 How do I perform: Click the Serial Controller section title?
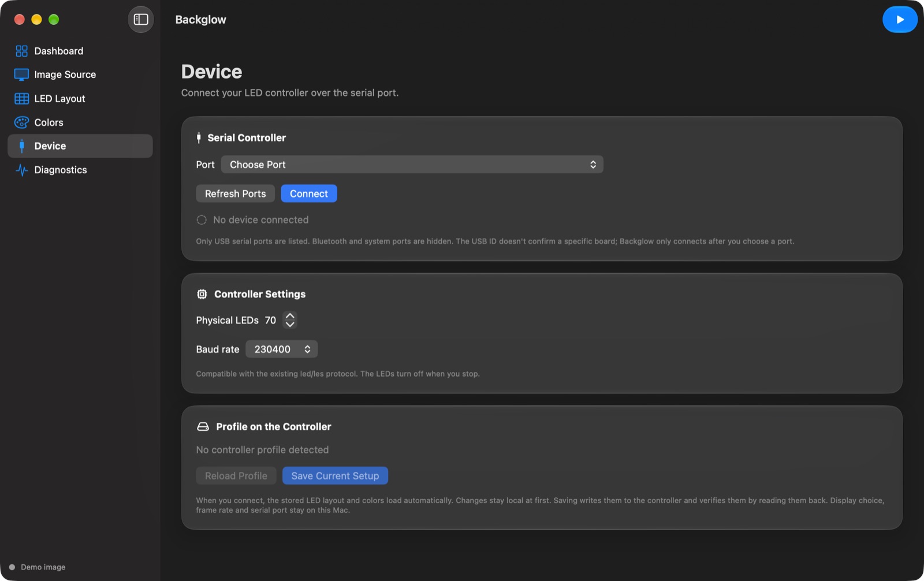pyautogui.click(x=247, y=137)
